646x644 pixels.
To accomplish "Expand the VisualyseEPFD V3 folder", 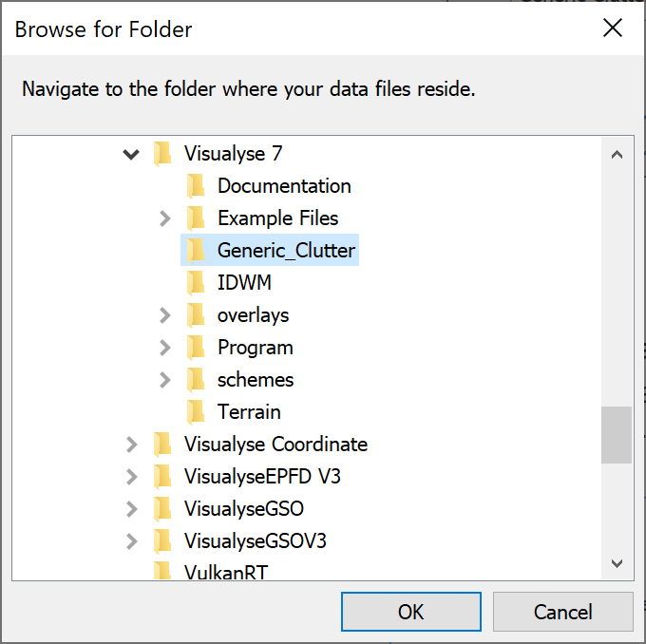I will click(x=132, y=477).
